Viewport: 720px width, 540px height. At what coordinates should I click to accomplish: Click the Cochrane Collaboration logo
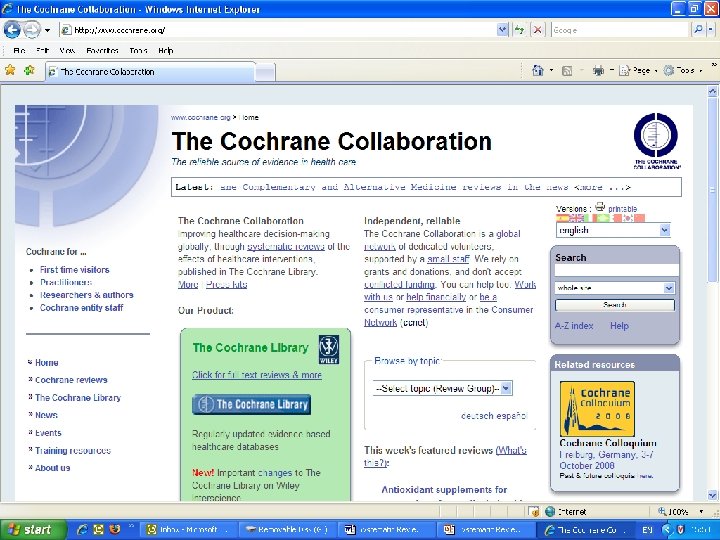pos(657,140)
